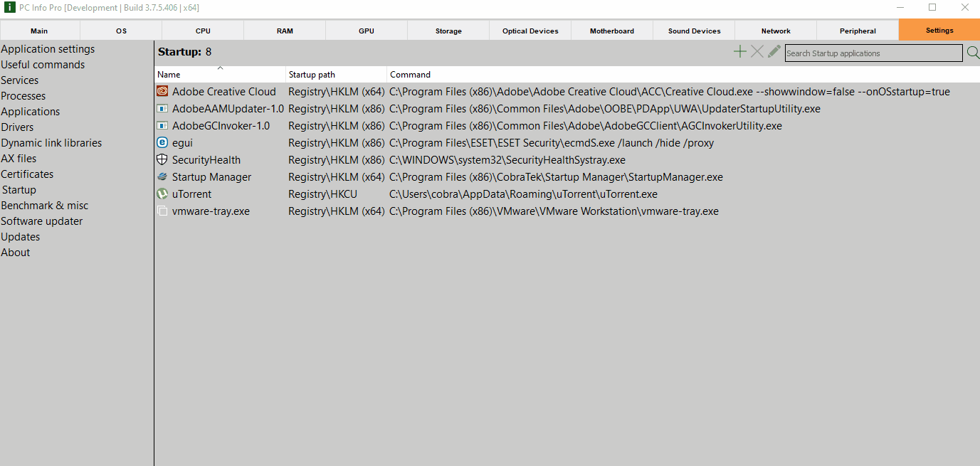Open the Network tab
The width and height of the screenshot is (980, 466).
click(776, 31)
